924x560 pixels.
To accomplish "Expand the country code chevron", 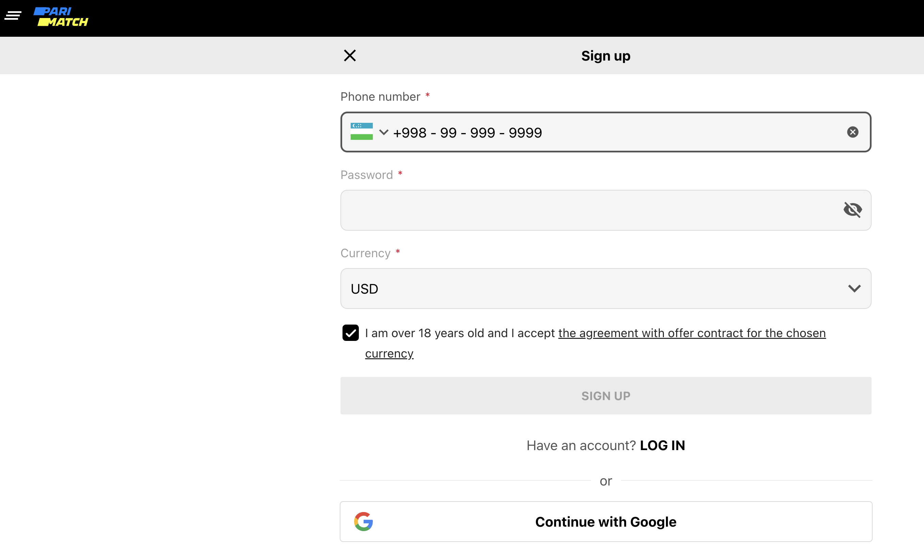I will 383,132.
